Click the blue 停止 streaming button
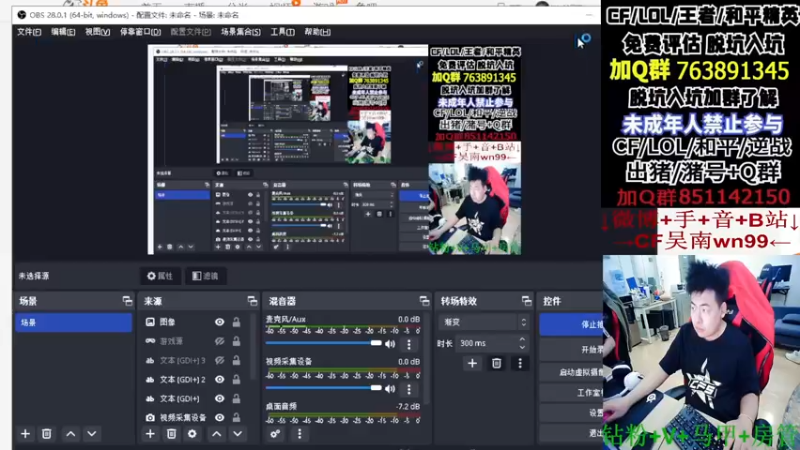This screenshot has height=450, width=800. pyautogui.click(x=571, y=324)
